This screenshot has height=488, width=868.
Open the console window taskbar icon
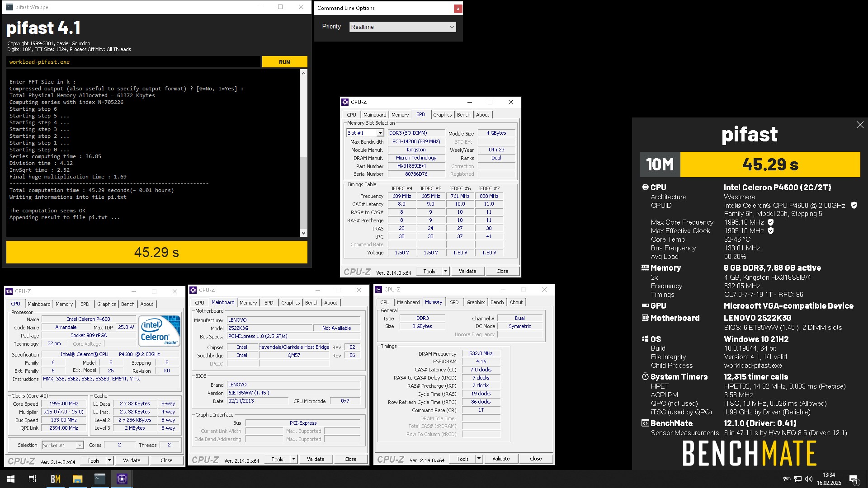[99, 479]
